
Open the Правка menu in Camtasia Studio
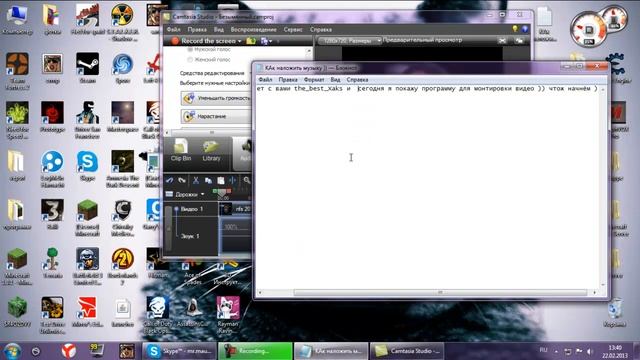pyautogui.click(x=197, y=29)
